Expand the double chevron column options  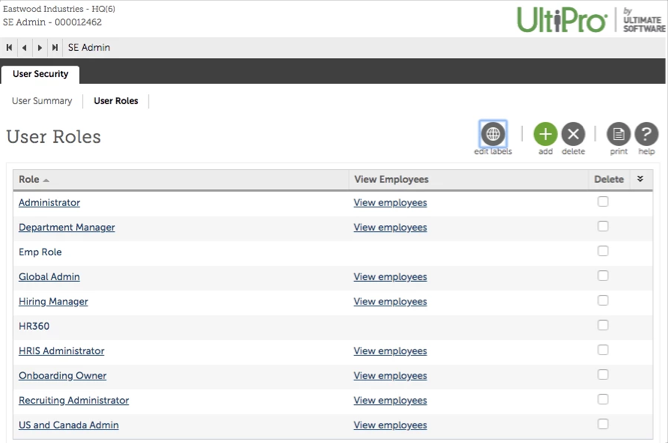(640, 179)
